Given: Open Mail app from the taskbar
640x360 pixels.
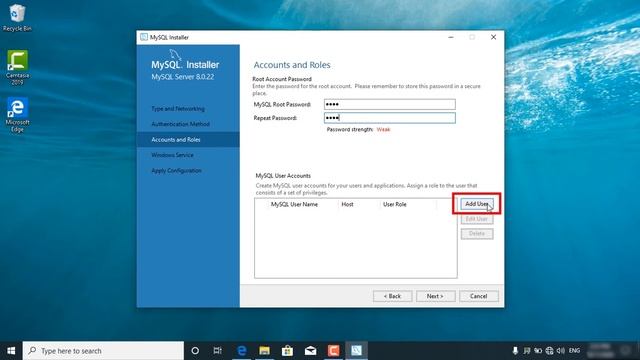Looking at the screenshot, I should click(310, 351).
